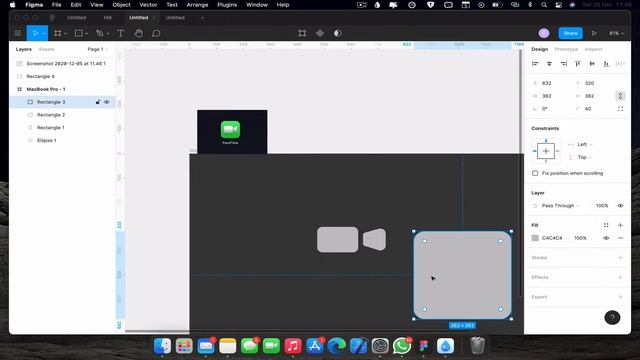640x360 pixels.
Task: Click the user avatar in toolbar
Action: click(544, 33)
